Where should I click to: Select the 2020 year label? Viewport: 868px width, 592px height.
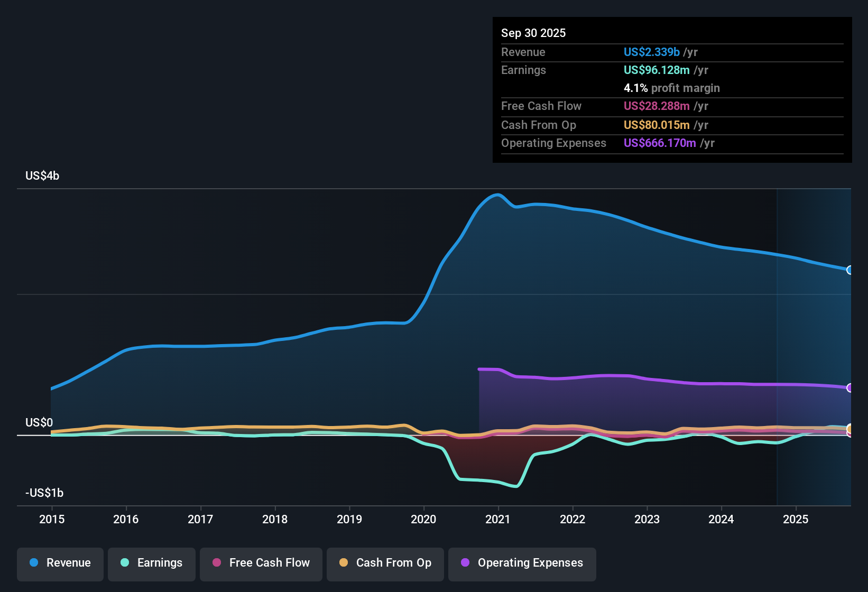click(x=423, y=520)
